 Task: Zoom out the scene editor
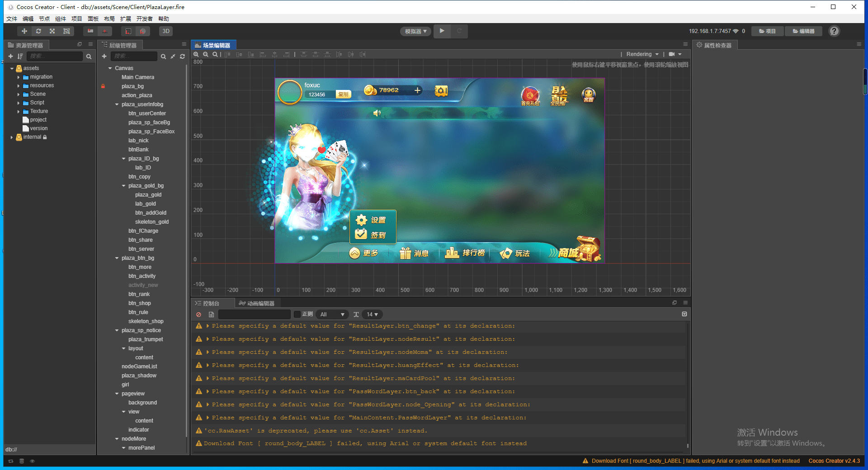click(206, 54)
